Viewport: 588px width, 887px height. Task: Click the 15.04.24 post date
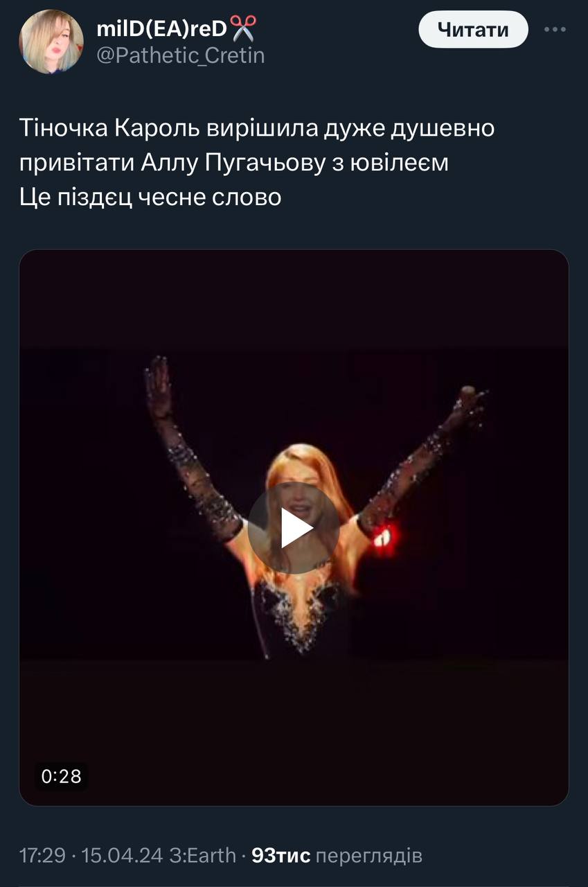(122, 856)
